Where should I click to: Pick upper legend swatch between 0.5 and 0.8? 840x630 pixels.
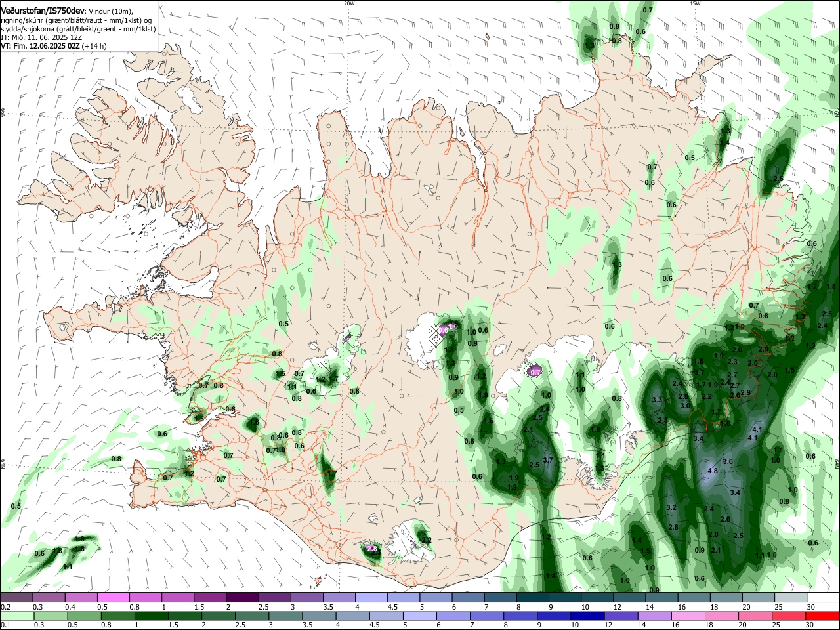[113, 597]
